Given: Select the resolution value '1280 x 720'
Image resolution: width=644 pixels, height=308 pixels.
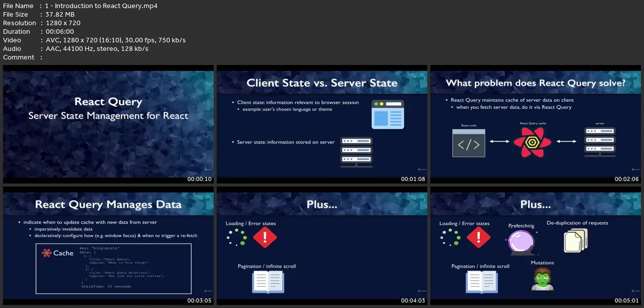Looking at the screenshot, I should [62, 23].
